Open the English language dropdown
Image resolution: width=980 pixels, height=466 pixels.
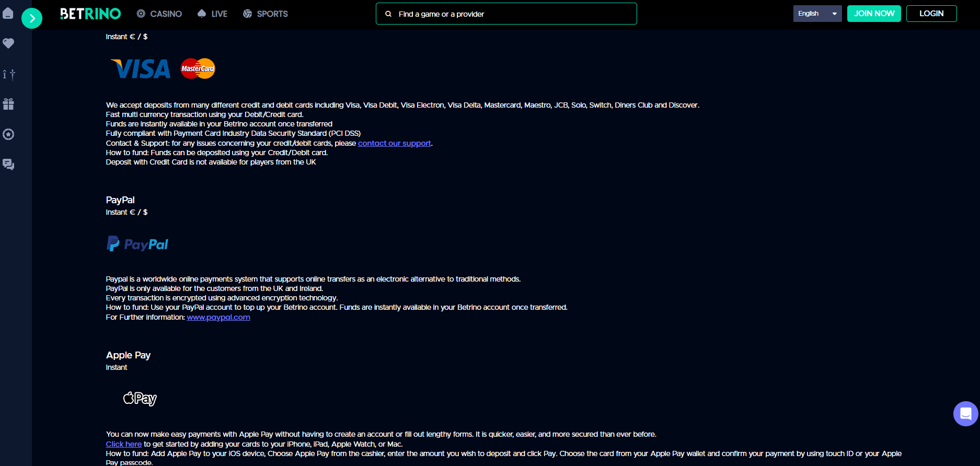tap(817, 14)
